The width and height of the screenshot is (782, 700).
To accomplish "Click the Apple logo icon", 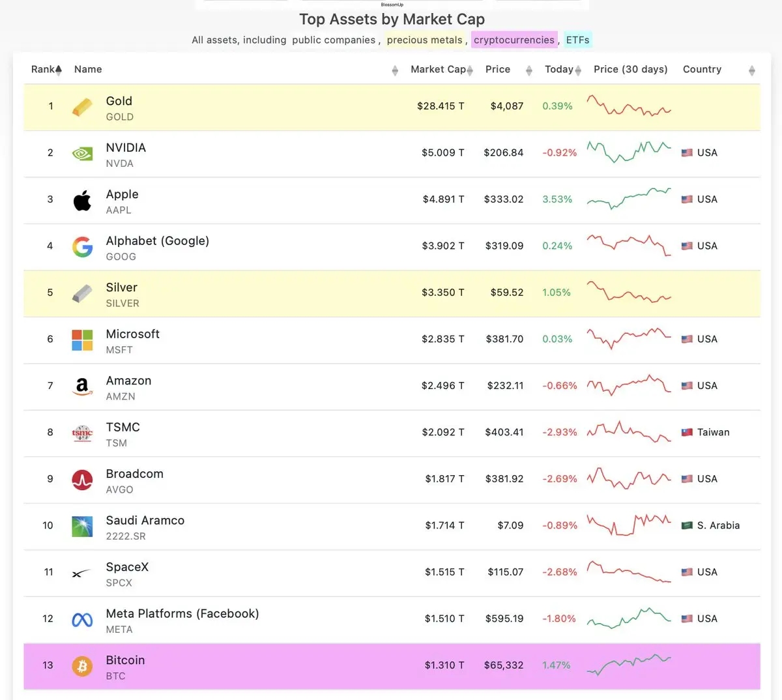I will point(82,200).
